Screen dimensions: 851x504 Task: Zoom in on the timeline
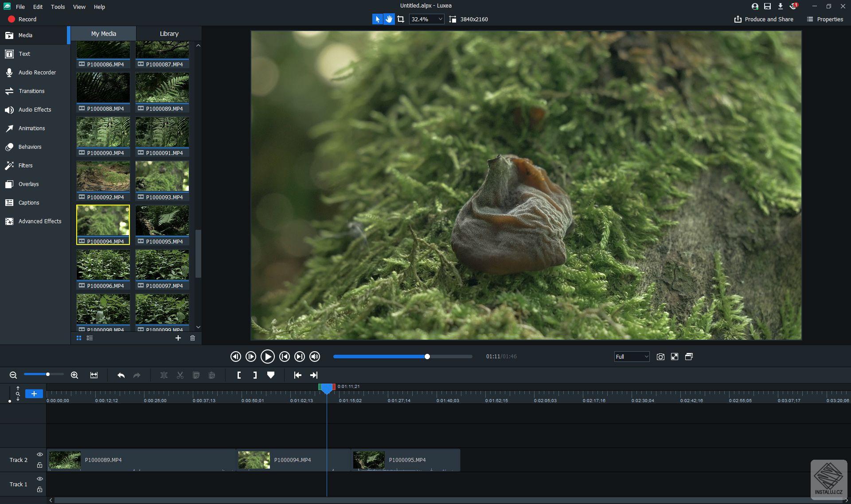tap(74, 375)
